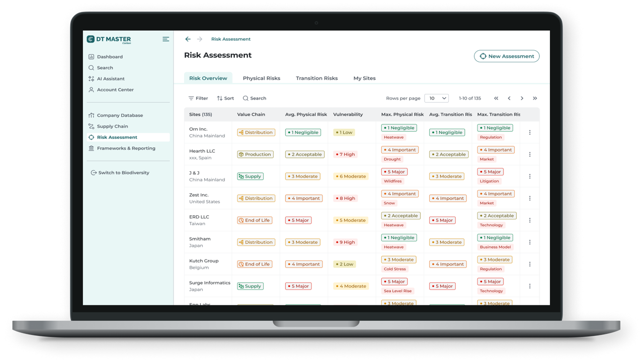The image size is (644, 362).
Task: Go to next page of results
Action: (522, 99)
